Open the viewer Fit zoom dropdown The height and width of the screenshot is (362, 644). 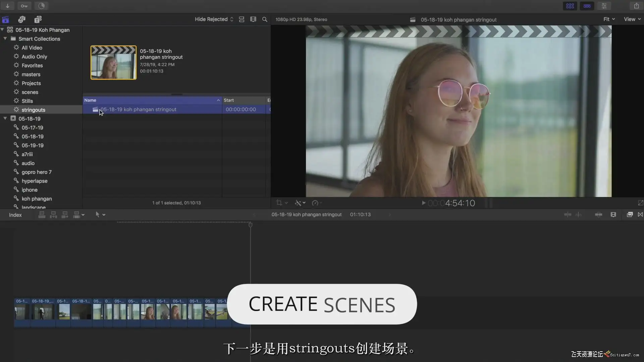609,19
